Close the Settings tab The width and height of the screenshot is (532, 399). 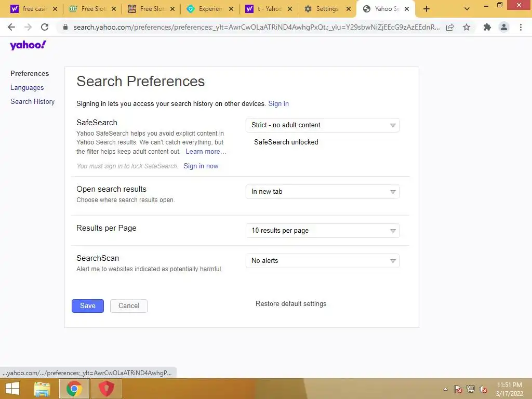point(349,9)
